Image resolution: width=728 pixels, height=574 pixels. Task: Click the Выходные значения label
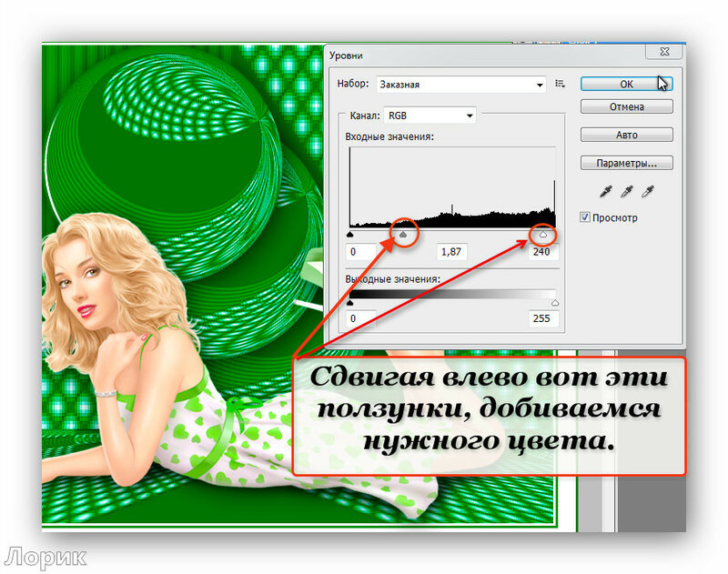393,279
